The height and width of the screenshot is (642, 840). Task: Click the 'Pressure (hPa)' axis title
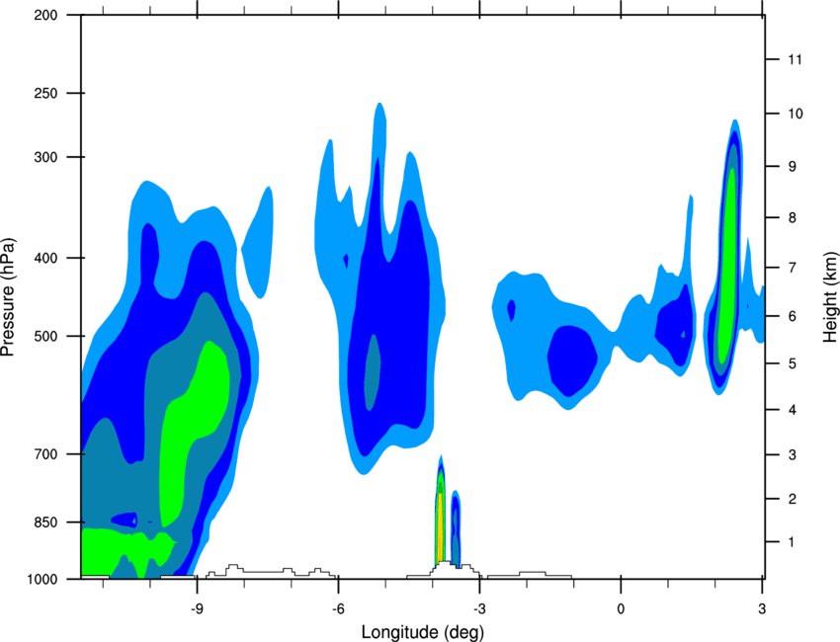coord(8,297)
